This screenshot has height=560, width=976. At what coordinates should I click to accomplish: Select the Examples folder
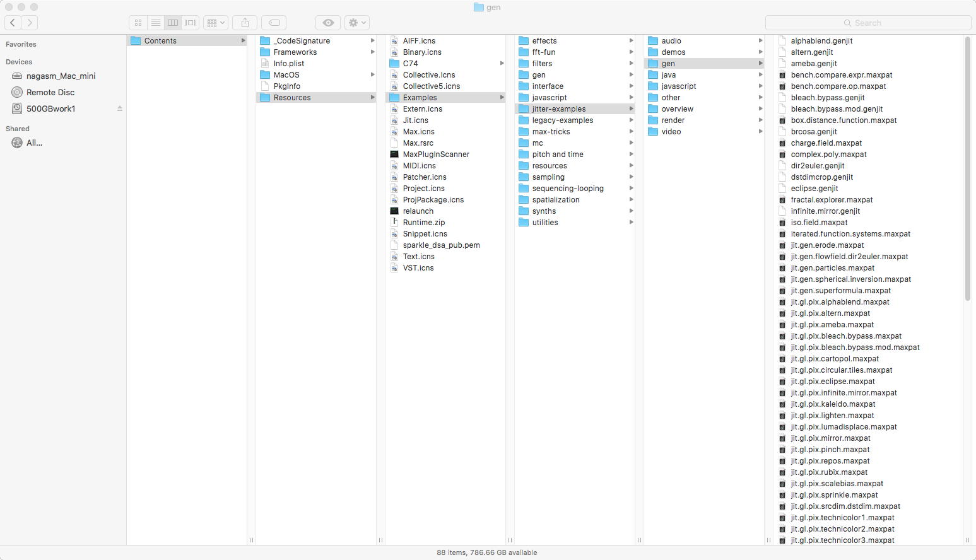tap(445, 97)
